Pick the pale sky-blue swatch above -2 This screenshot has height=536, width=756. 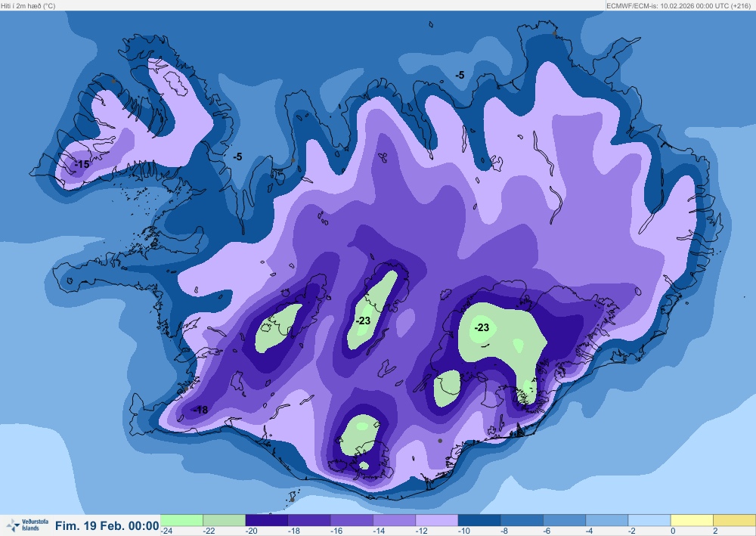point(649,520)
